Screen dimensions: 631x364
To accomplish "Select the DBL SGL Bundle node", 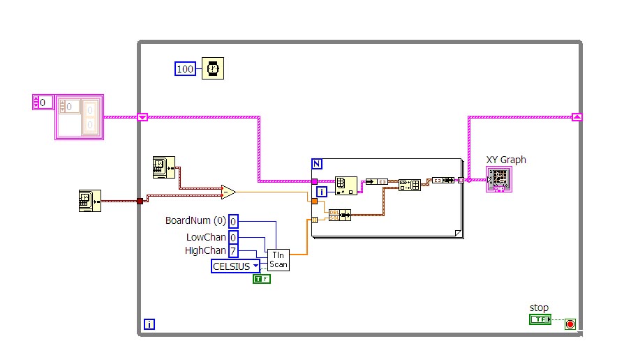I will click(x=340, y=215).
